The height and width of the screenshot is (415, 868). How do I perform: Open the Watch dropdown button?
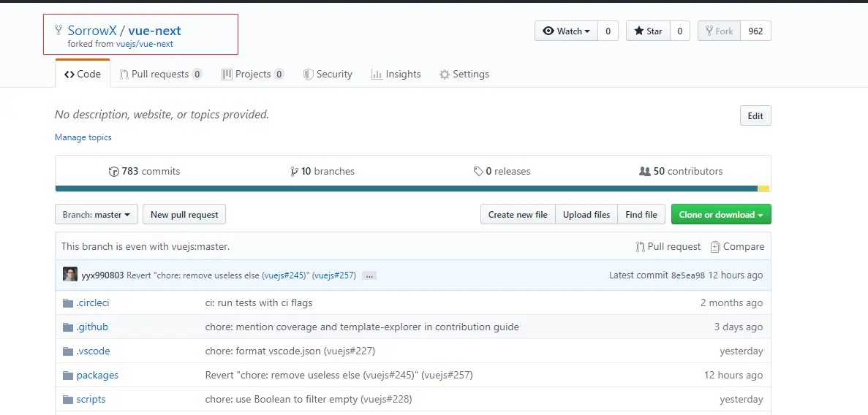566,31
